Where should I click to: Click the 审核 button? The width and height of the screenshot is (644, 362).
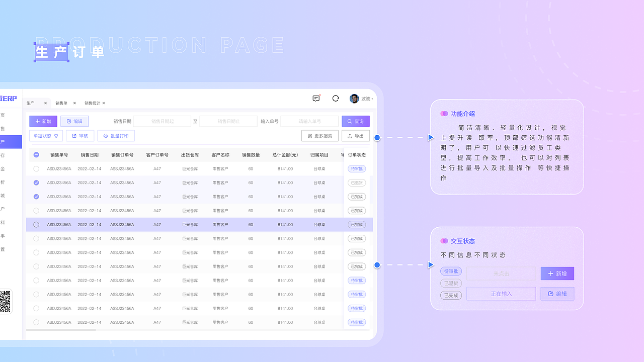click(x=80, y=136)
